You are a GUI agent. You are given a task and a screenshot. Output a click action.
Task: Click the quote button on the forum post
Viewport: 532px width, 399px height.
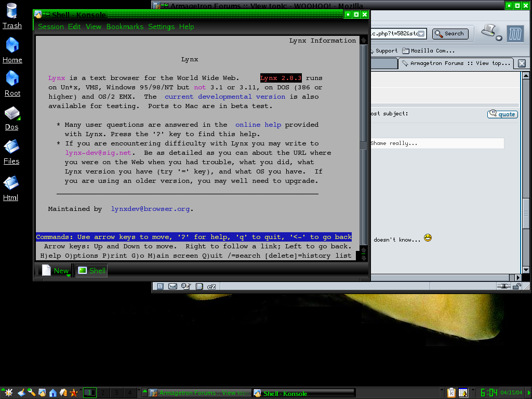tap(502, 114)
